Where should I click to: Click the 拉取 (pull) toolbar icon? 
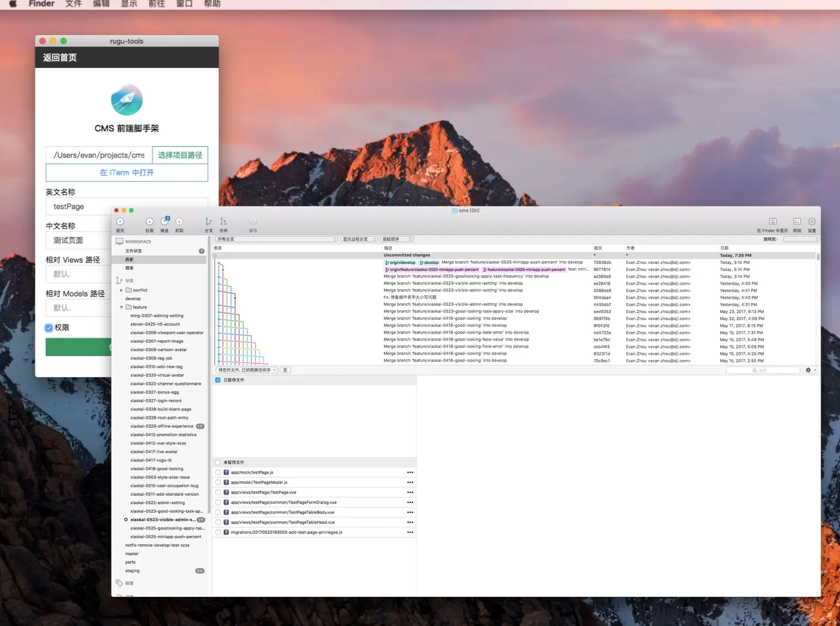pos(150,222)
